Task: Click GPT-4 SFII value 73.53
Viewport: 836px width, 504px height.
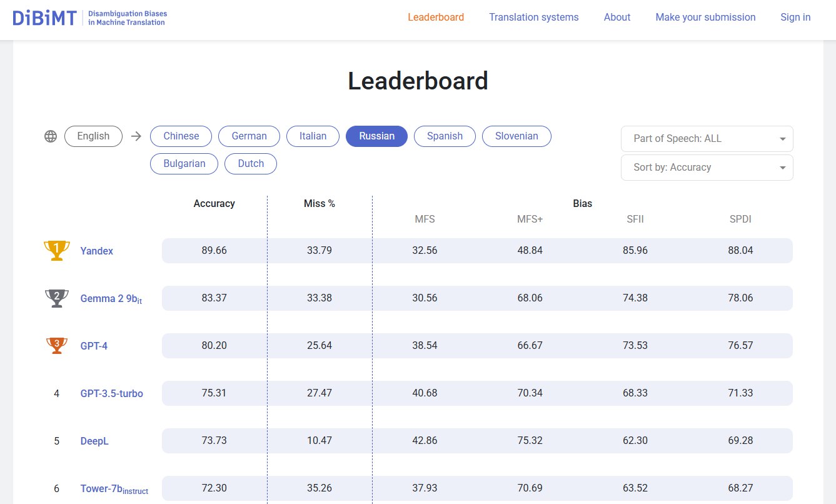Action: point(635,346)
